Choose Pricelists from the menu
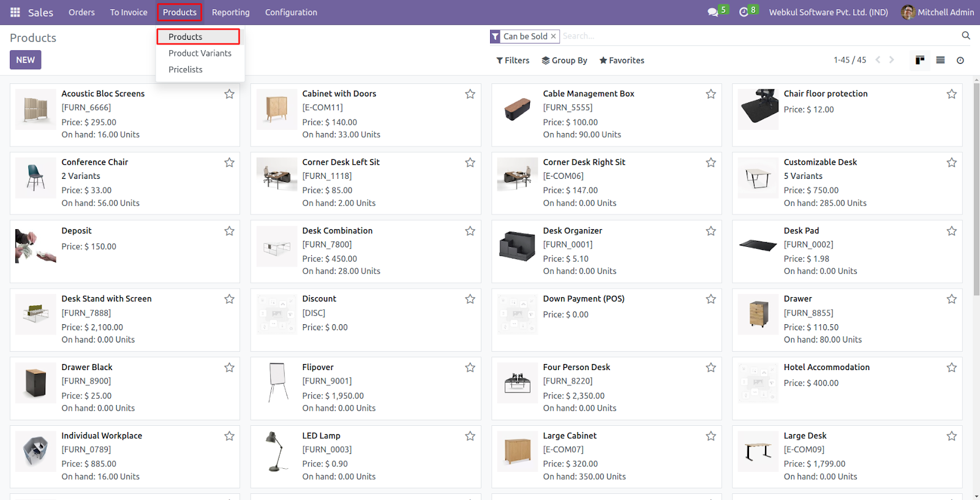This screenshot has width=980, height=500. pos(186,70)
